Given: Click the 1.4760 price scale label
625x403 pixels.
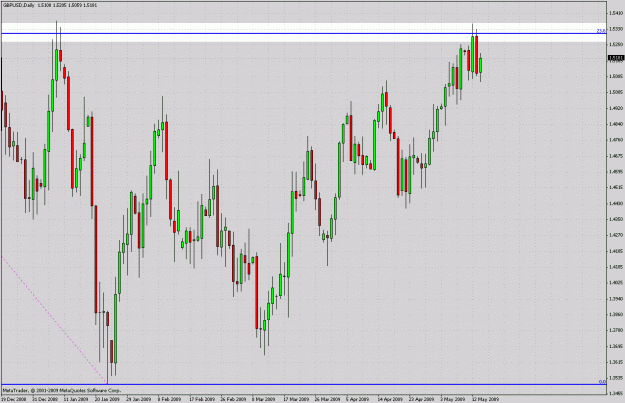Looking at the screenshot, I should coord(616,140).
